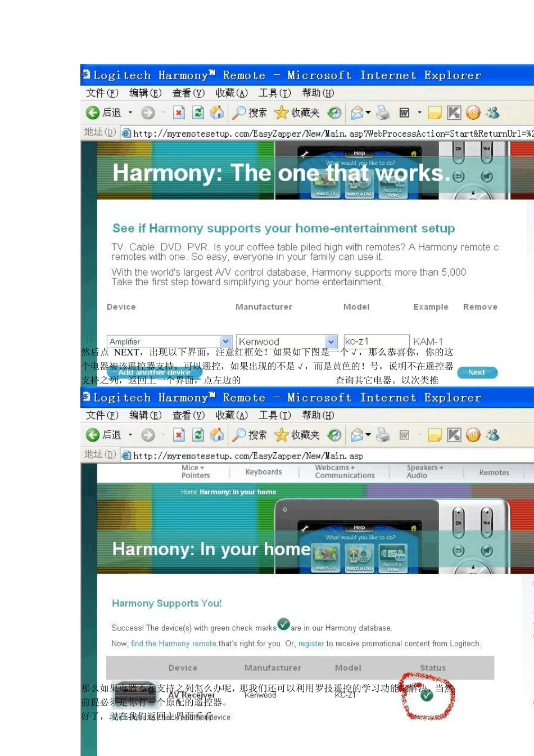This screenshot has height=756, width=534.
Task: Click the History icon in upper browser toolbar
Action: point(334,113)
